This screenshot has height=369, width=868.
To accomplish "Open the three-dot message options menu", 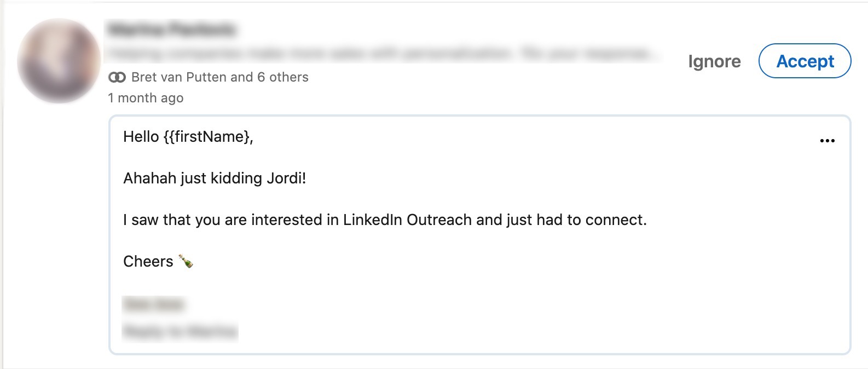I will click(827, 141).
